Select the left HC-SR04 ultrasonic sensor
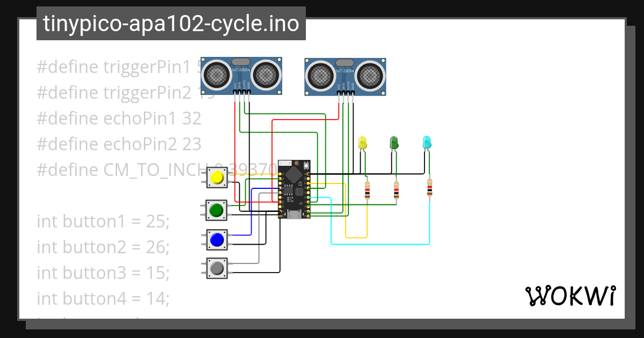The width and height of the screenshot is (644, 338). (x=241, y=75)
